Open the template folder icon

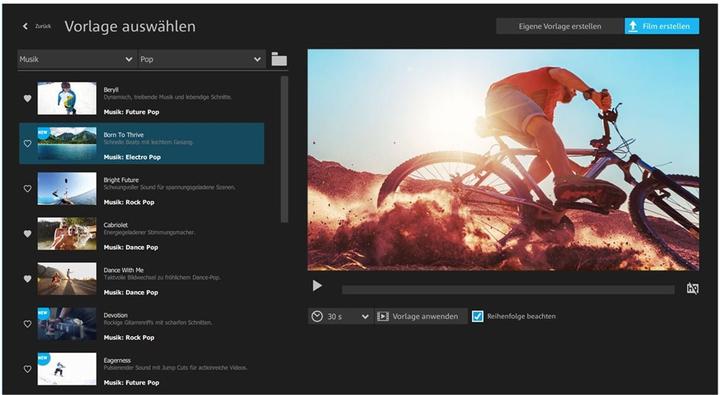(x=279, y=59)
